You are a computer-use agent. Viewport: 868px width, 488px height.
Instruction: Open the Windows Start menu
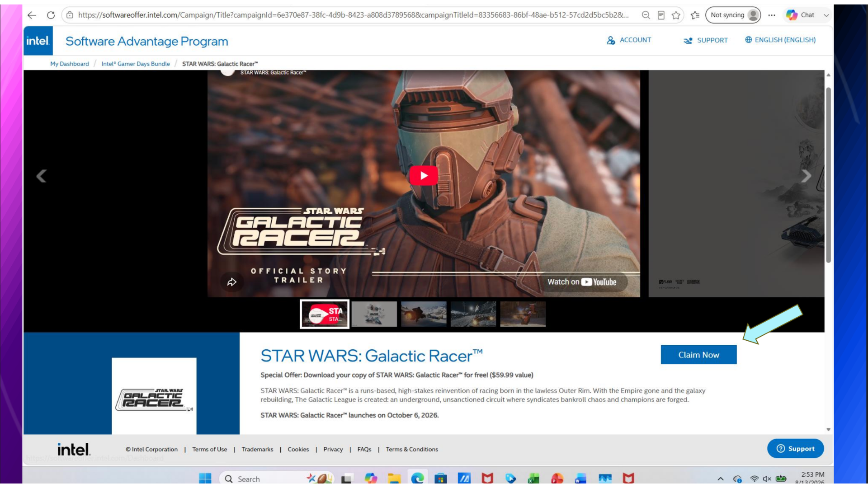[x=205, y=479]
